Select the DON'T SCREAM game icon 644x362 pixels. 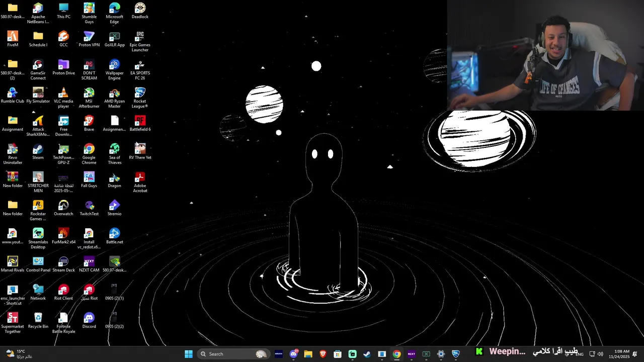(x=89, y=69)
